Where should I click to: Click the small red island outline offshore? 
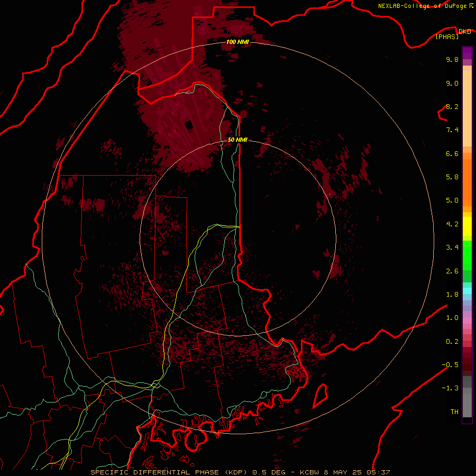tap(321, 396)
